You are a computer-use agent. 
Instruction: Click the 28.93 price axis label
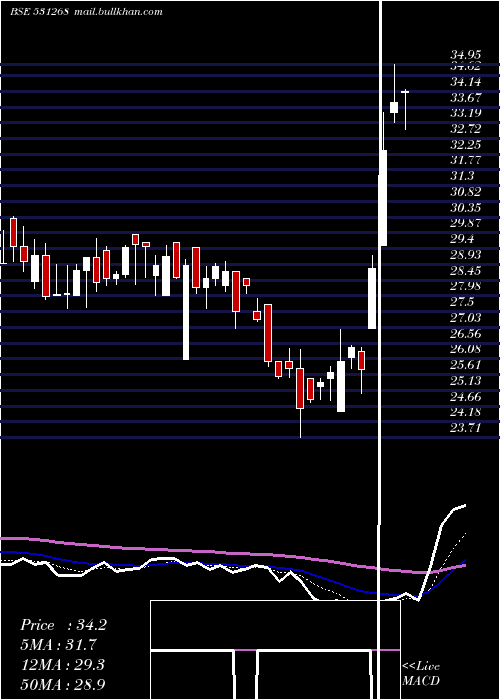pyautogui.click(x=466, y=255)
